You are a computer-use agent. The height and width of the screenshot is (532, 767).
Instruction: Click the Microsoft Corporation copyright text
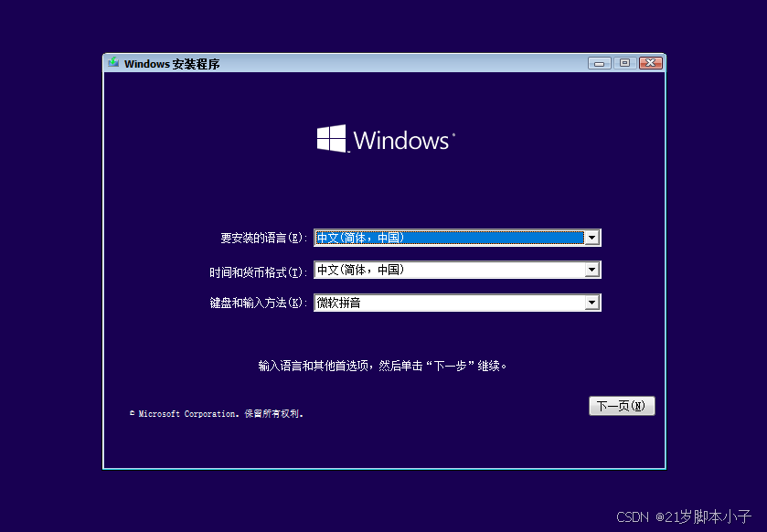217,414
